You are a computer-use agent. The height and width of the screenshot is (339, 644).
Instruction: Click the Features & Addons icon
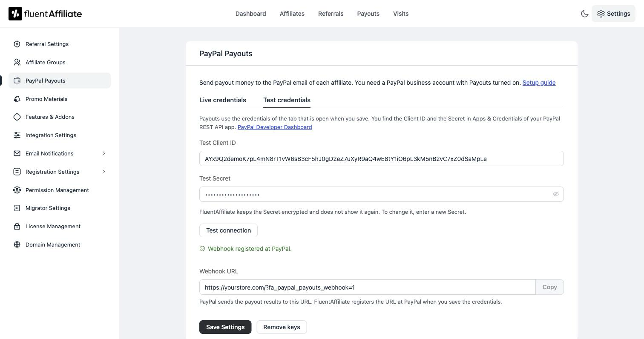tap(17, 117)
